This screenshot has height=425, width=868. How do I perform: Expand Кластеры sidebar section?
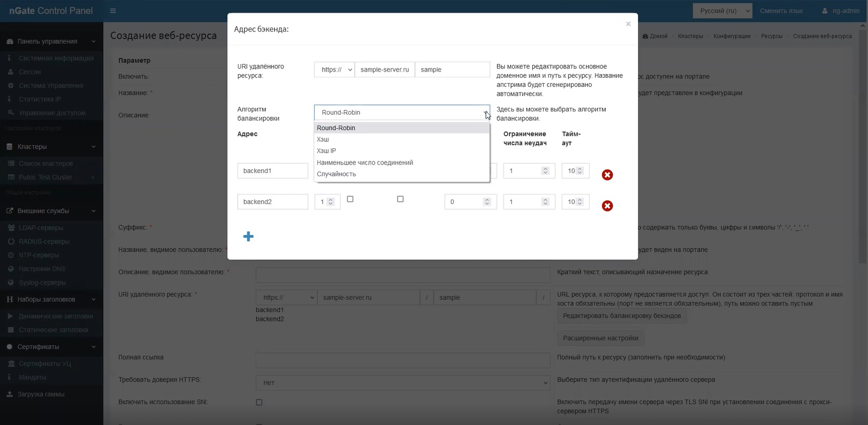[52, 147]
